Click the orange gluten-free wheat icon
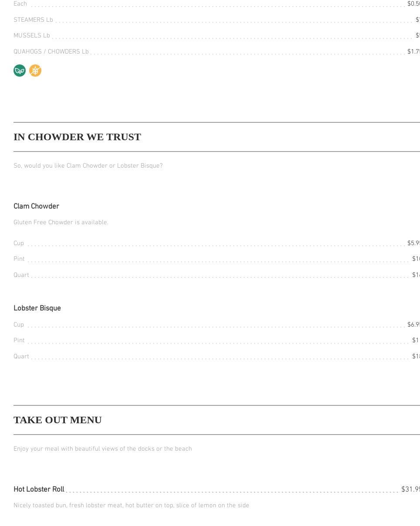This screenshot has width=420, height=526. click(35, 71)
